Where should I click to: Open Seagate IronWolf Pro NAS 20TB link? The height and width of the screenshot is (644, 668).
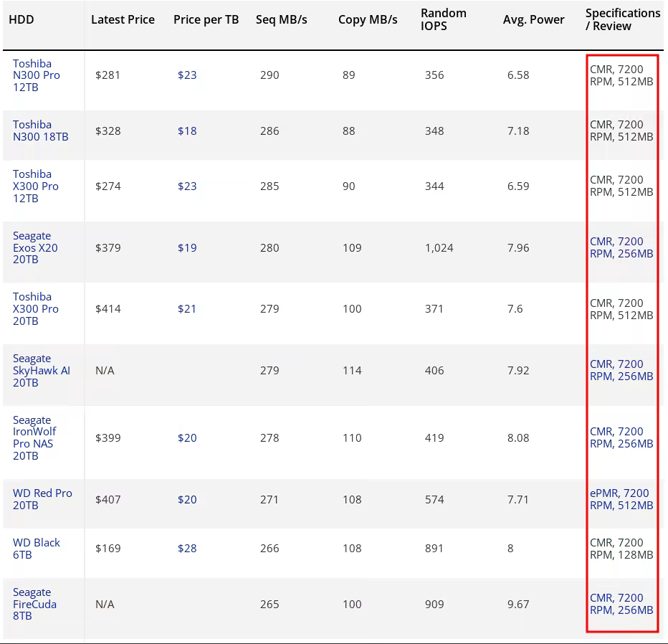[x=34, y=437]
